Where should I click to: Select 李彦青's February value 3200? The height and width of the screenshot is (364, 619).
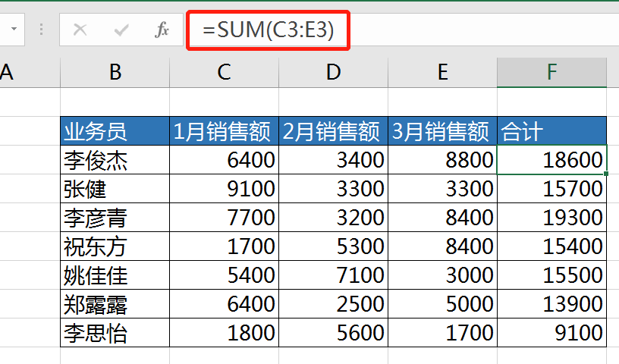(334, 217)
